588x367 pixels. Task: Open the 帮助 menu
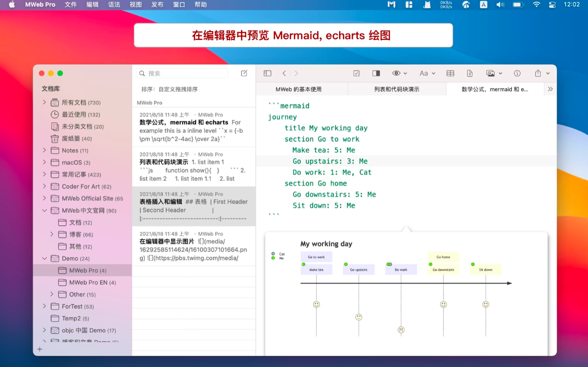point(201,5)
